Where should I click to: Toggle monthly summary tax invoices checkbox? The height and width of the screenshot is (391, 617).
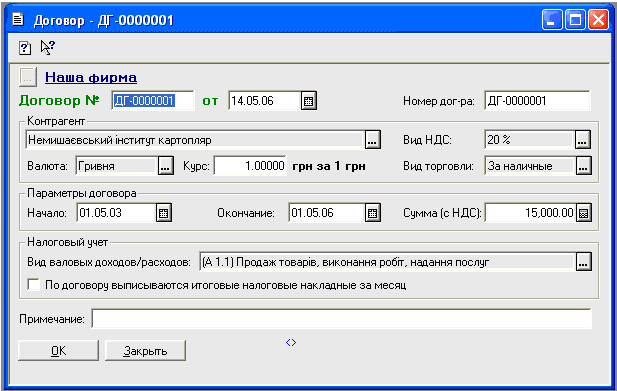pyautogui.click(x=34, y=284)
